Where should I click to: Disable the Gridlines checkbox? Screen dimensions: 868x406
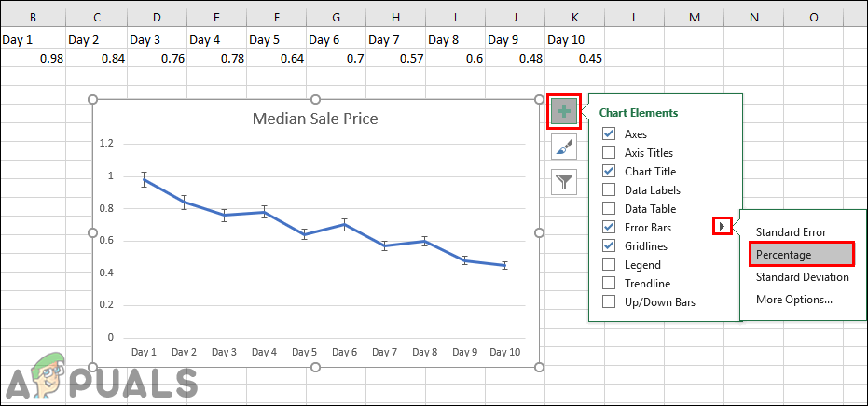tap(609, 246)
